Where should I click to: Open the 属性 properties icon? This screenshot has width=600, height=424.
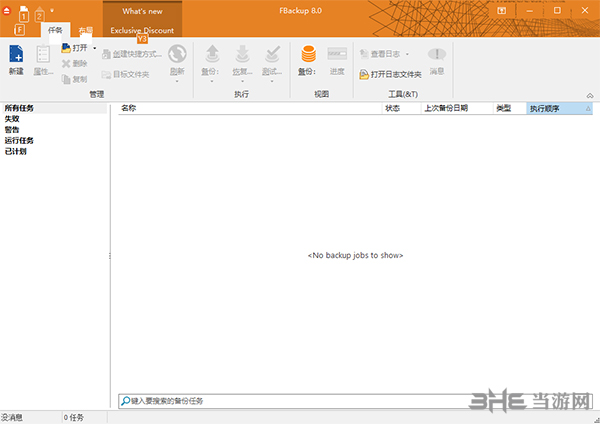pyautogui.click(x=43, y=54)
